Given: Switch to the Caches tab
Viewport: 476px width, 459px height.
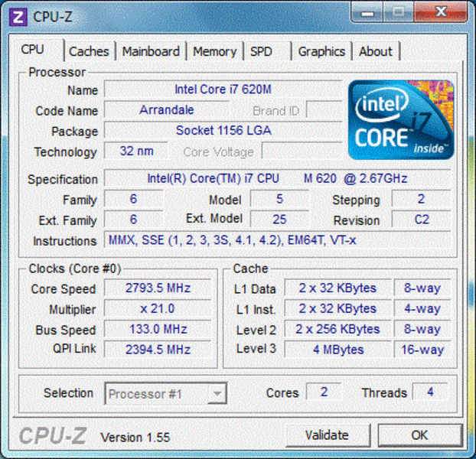Looking at the screenshot, I should pyautogui.click(x=89, y=51).
